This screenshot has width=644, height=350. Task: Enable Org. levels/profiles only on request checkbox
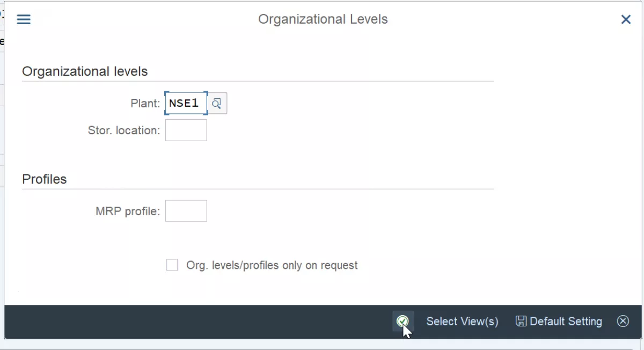[172, 265]
